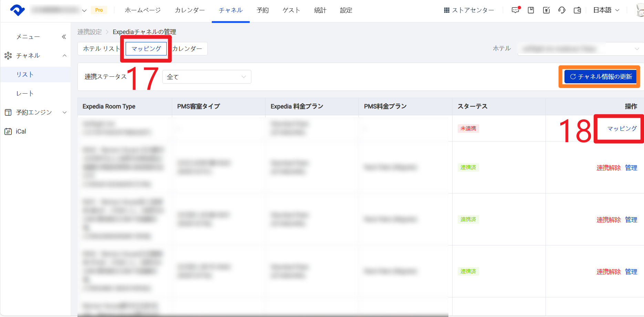Click the user avatar in top-right corner
The image size is (644, 317).
pos(640,10)
